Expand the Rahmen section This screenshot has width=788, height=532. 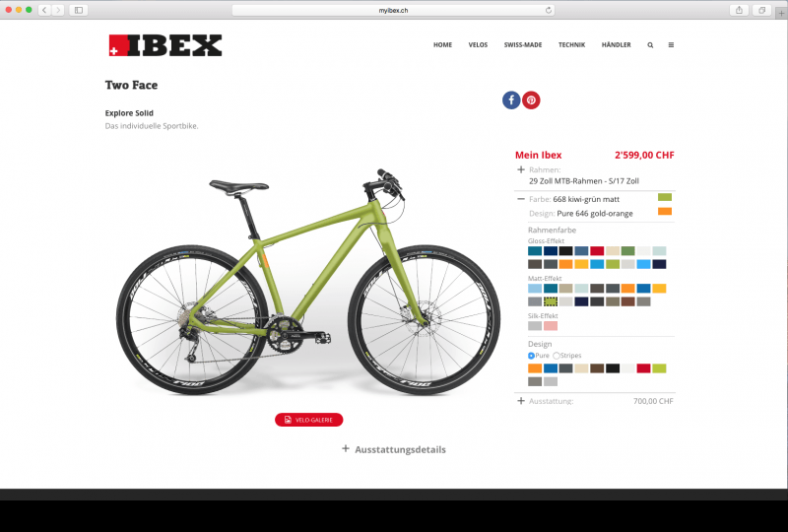click(521, 170)
